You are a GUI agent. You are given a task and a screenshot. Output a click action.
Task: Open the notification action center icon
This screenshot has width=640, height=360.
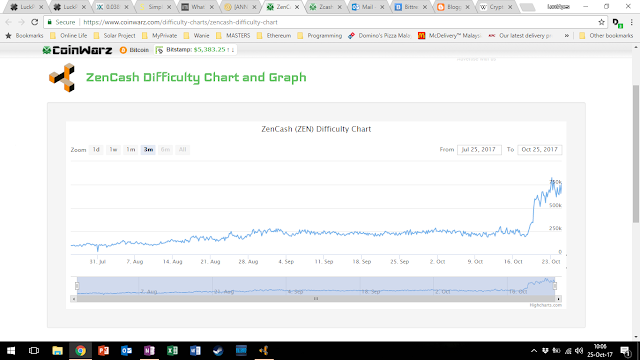coord(625,351)
